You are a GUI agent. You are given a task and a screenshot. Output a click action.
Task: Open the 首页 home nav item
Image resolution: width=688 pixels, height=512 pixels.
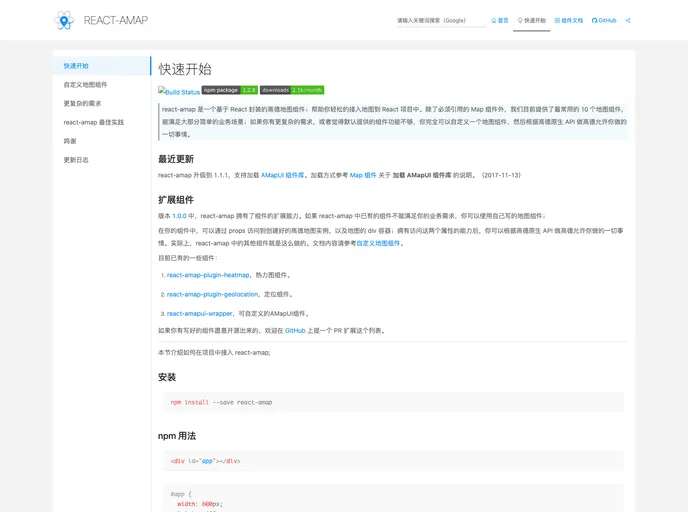500,20
